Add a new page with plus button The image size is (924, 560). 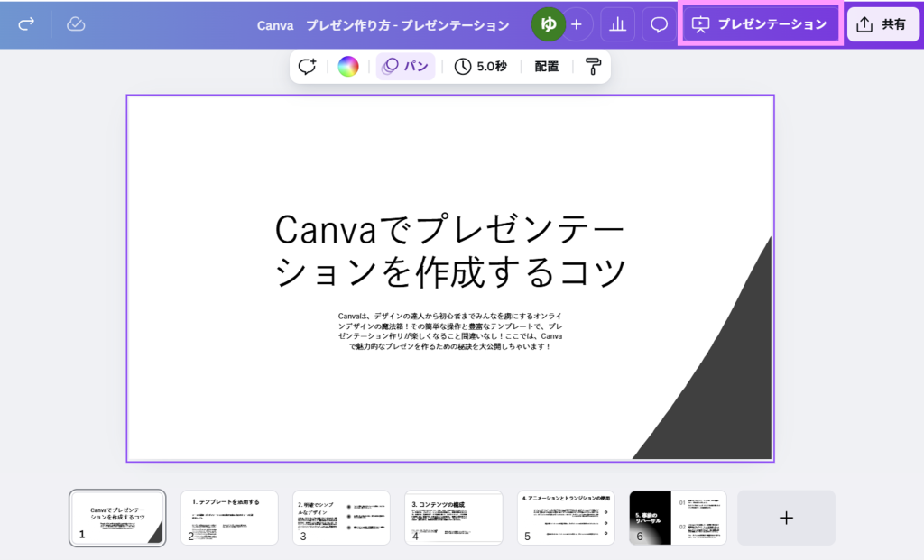pyautogui.click(x=786, y=518)
